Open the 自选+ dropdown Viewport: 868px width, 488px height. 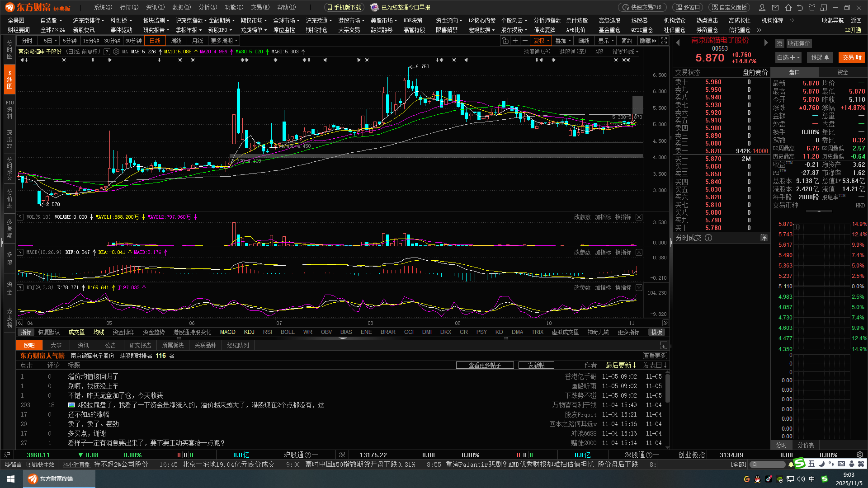[x=788, y=57]
